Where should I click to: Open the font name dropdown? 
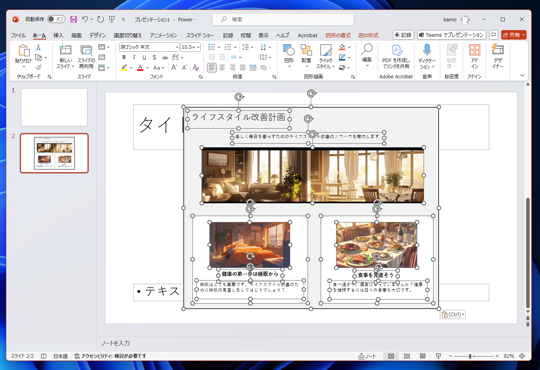177,47
